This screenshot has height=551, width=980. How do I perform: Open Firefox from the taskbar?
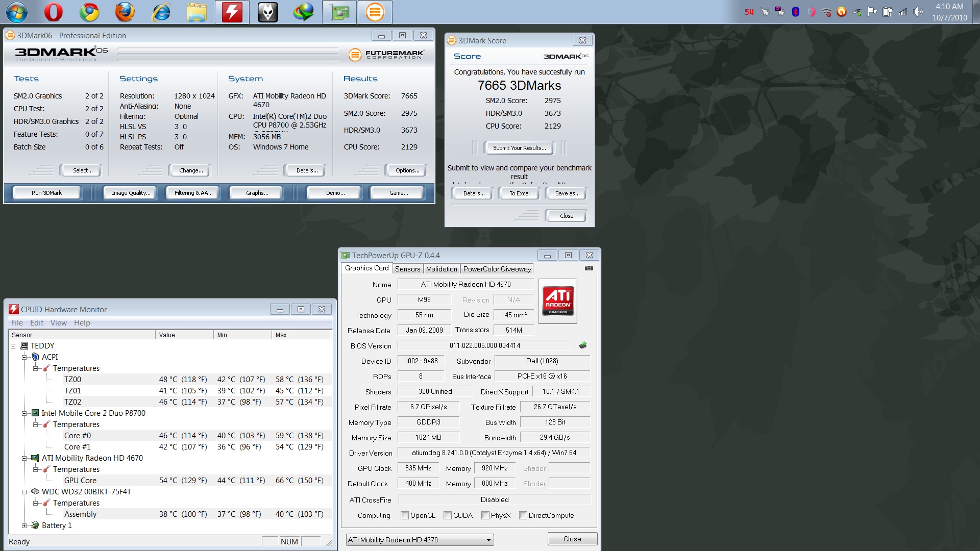click(125, 12)
